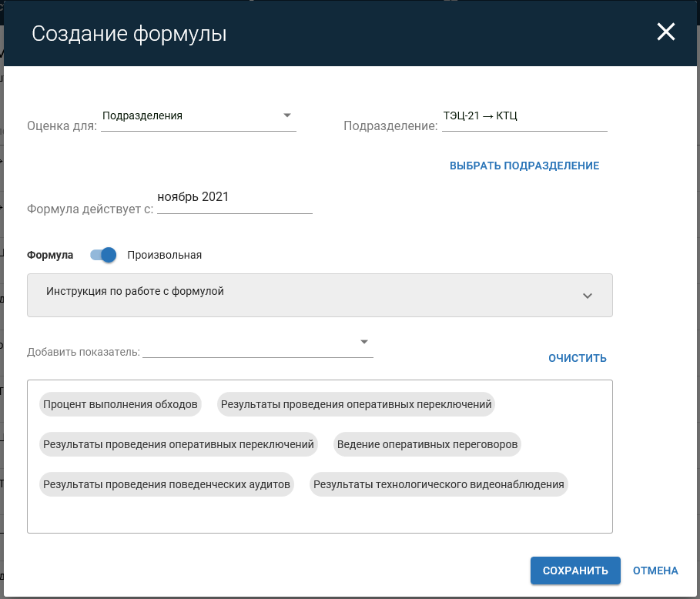The image size is (700, 599).
Task: Close the Создание формулы dialog
Action: pos(665,32)
